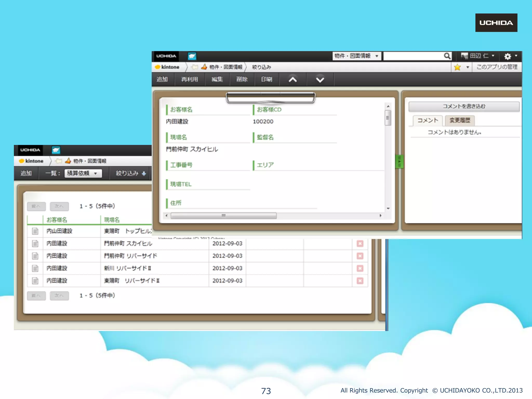Collapse comment pane with green side handle
This screenshot has height=399, width=532.
click(x=399, y=162)
